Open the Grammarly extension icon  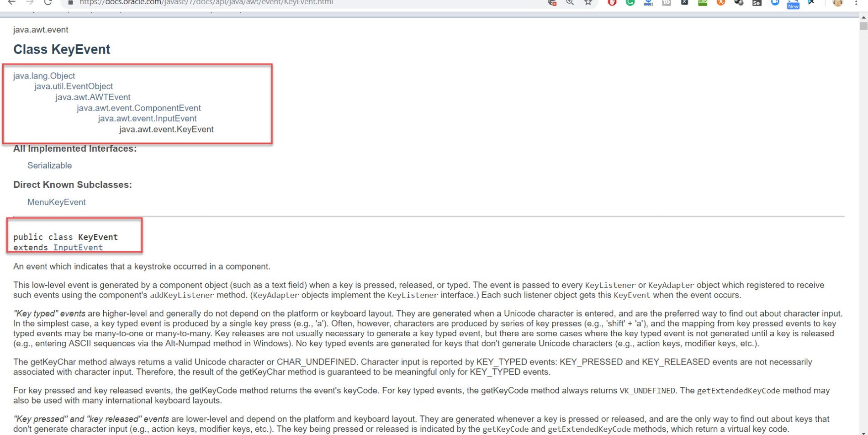pos(630,2)
